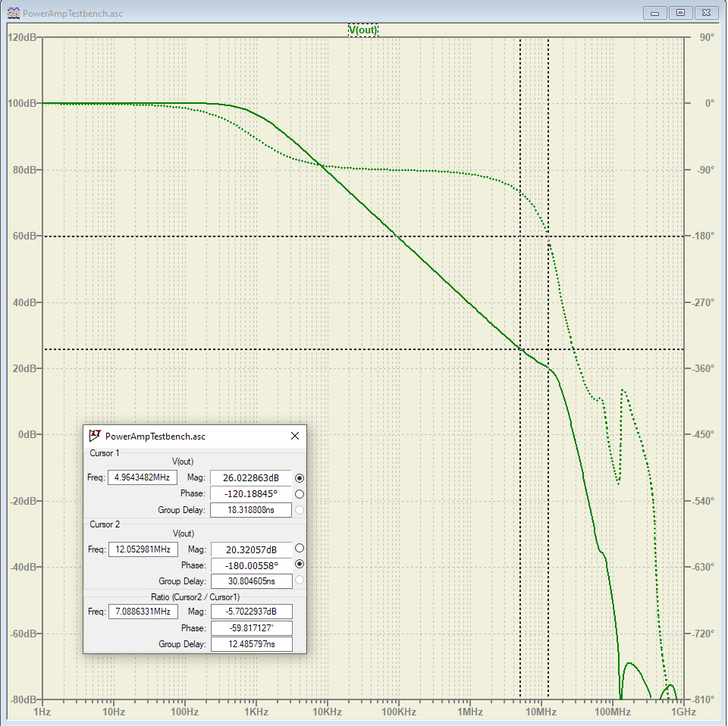The image size is (728, 726).
Task: Click the V(out) trace label
Action: pos(362,30)
